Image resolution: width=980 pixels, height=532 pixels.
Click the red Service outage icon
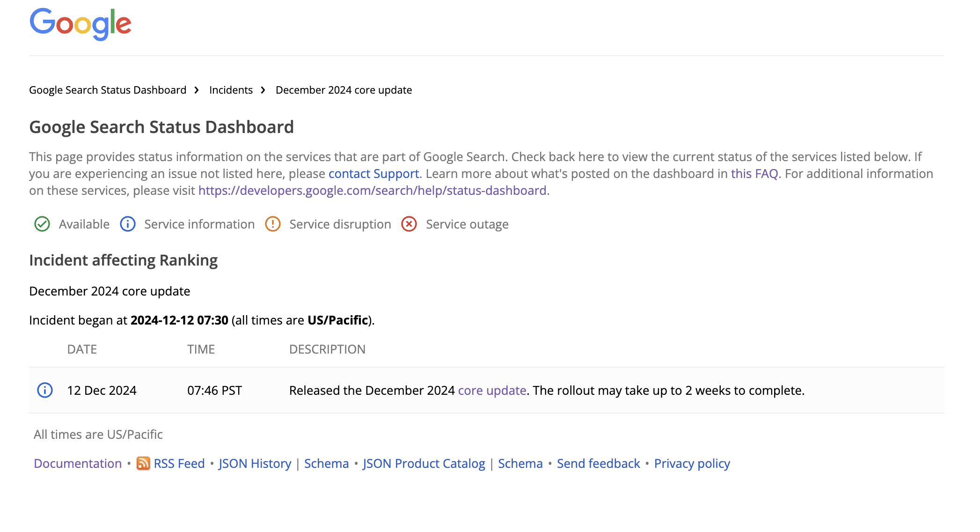409,224
